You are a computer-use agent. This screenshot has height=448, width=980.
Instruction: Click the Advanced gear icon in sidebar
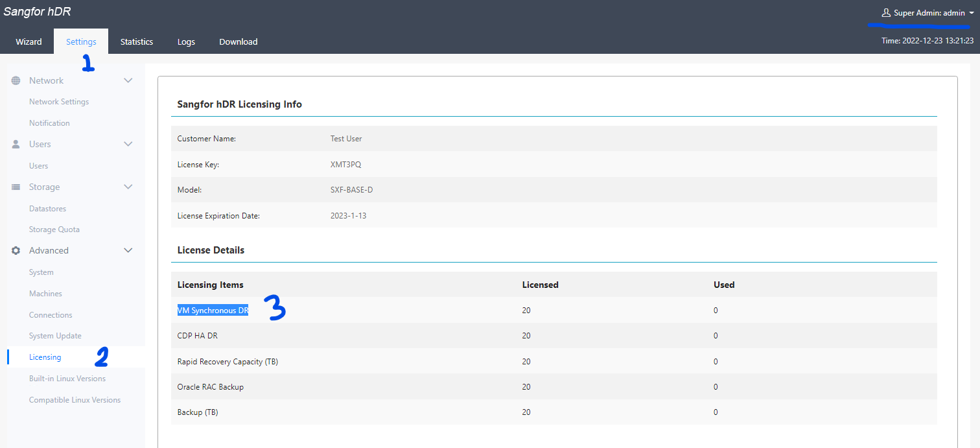[x=16, y=250]
